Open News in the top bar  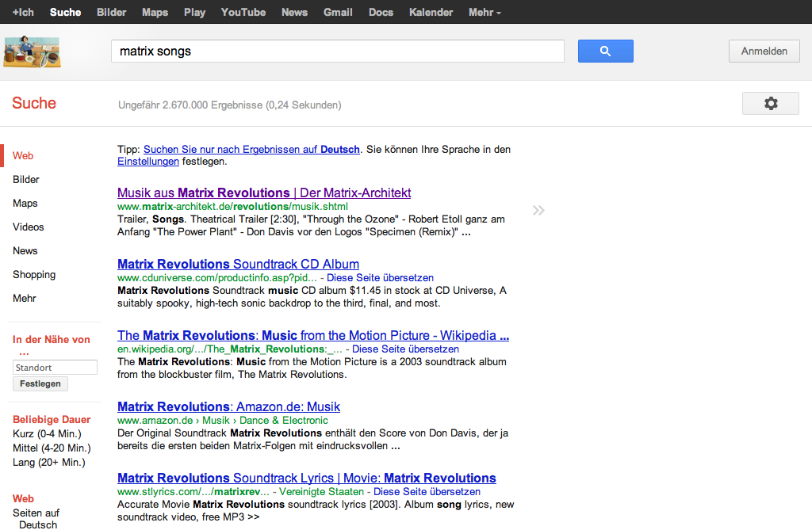pyautogui.click(x=295, y=12)
